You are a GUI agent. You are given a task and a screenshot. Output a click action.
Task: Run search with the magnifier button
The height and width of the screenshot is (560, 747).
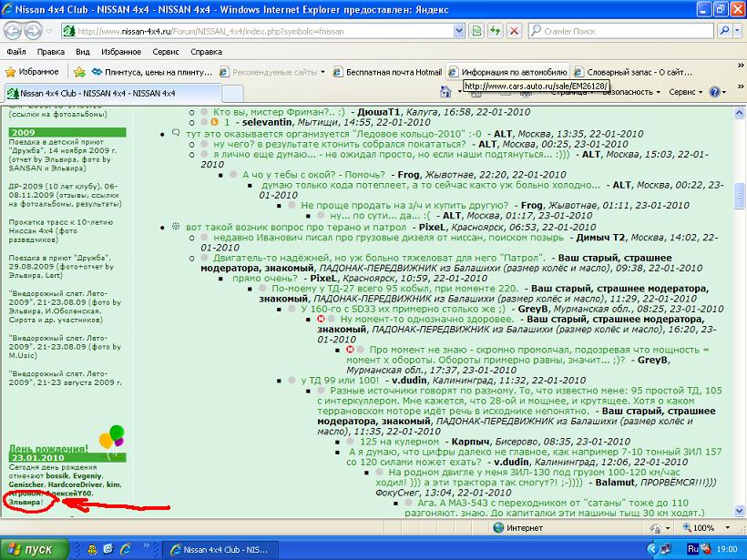(724, 32)
